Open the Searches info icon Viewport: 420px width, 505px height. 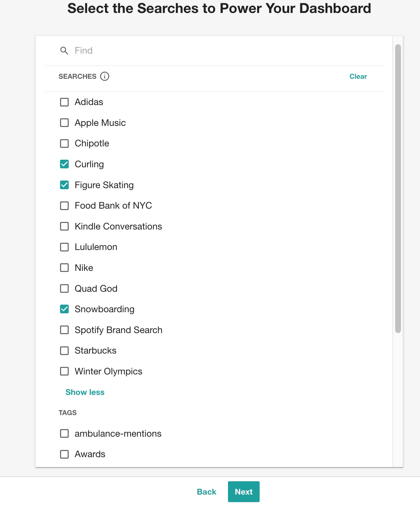click(x=105, y=76)
